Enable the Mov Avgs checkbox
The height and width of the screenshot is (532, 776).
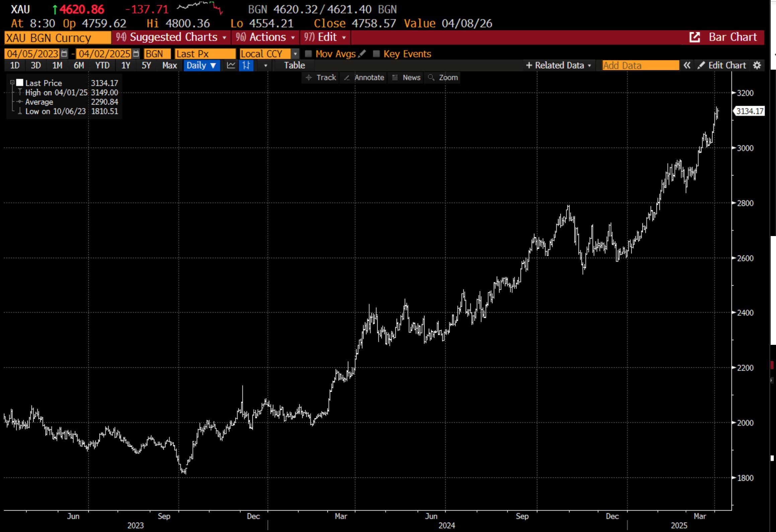click(x=309, y=54)
